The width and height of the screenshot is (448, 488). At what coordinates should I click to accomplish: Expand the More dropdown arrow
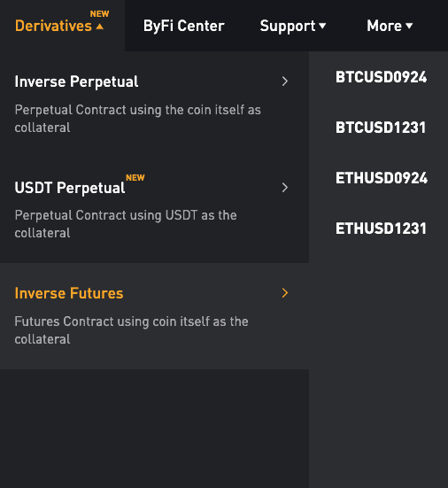tap(409, 26)
